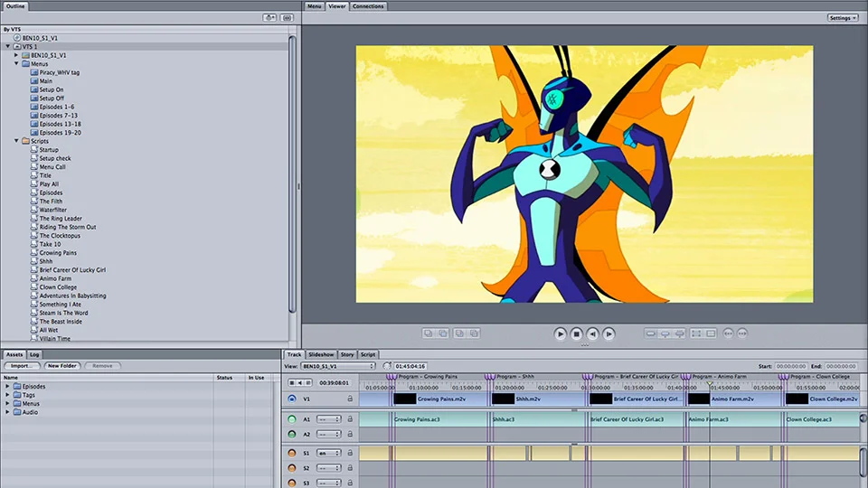Expand the Tags folder in Assets
868x488 pixels.
(x=7, y=395)
